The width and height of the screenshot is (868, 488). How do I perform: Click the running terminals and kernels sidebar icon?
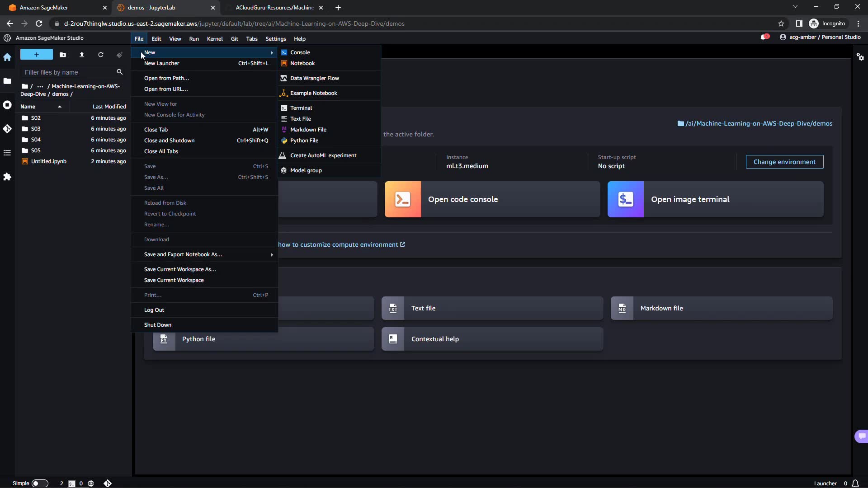point(7,105)
